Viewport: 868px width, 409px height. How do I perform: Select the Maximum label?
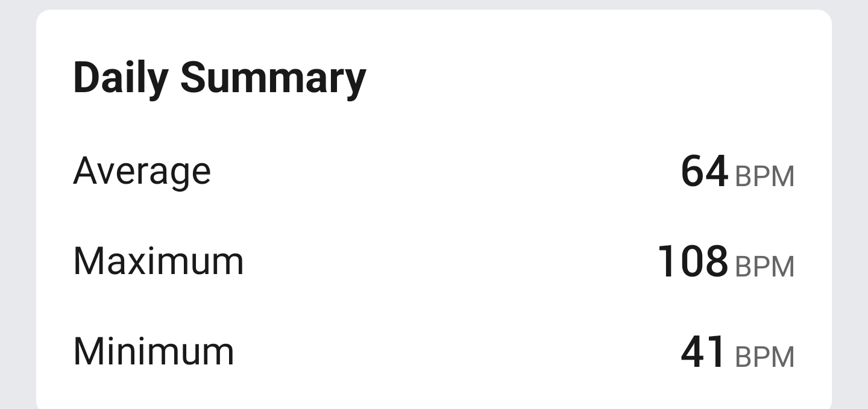click(x=158, y=261)
